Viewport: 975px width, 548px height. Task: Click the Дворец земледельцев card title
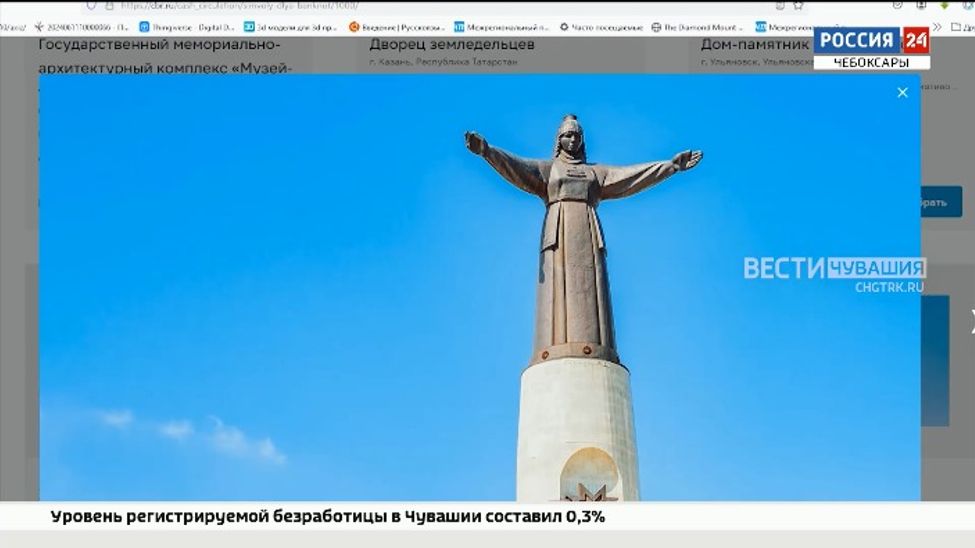(451, 45)
